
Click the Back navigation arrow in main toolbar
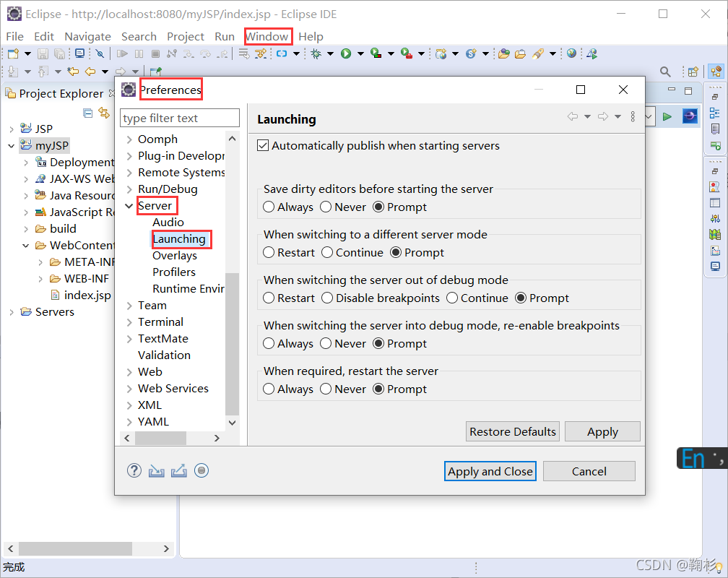tap(90, 72)
